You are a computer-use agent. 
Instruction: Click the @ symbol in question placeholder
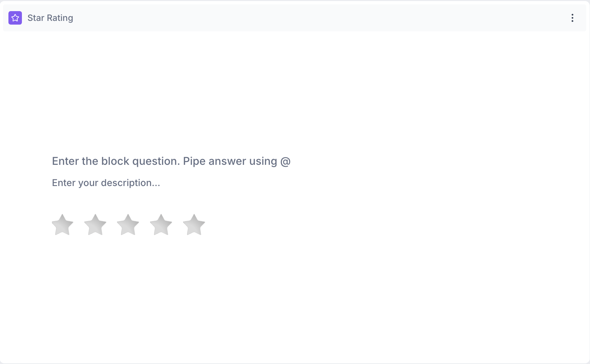point(285,161)
